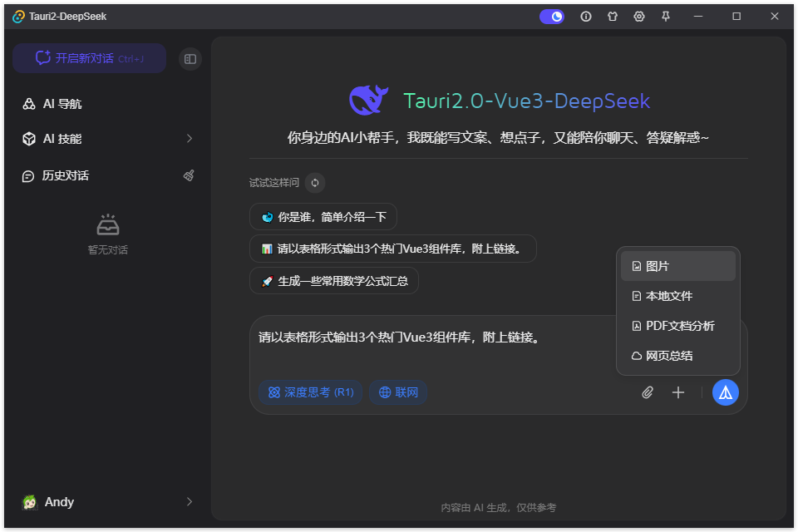Select 图片 from the popup menu
798x532 pixels.
[678, 266]
